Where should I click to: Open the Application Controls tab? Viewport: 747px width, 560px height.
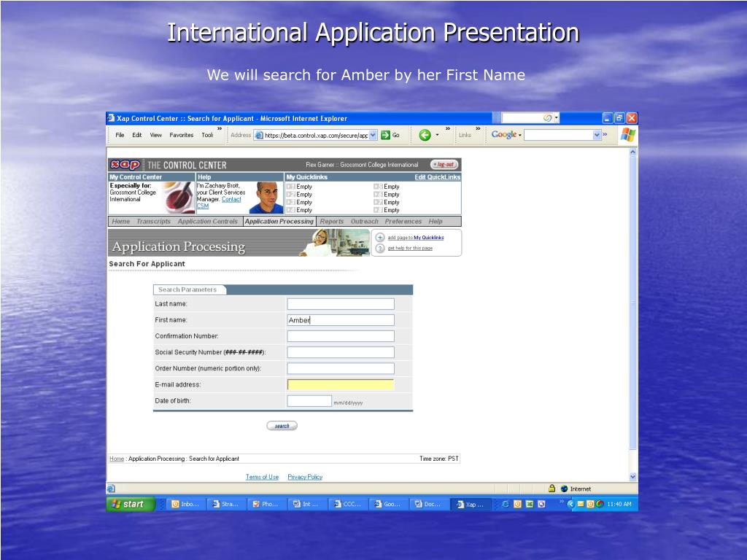(208, 222)
